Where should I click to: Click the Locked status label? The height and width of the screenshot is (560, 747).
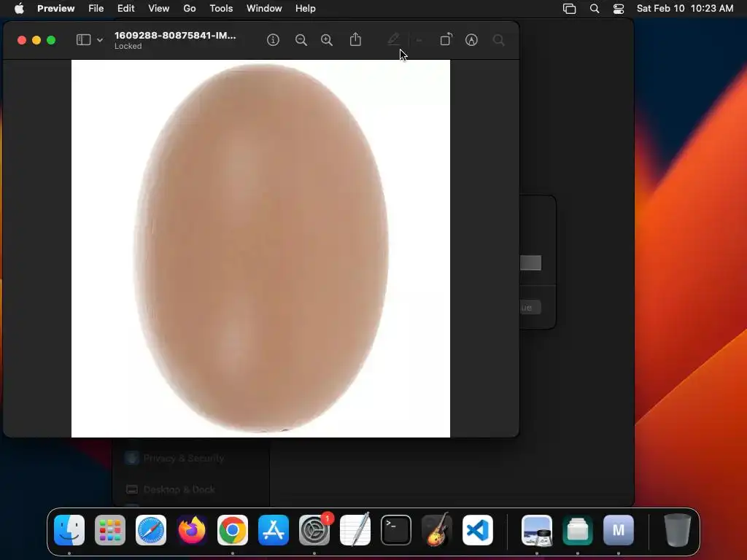click(128, 46)
